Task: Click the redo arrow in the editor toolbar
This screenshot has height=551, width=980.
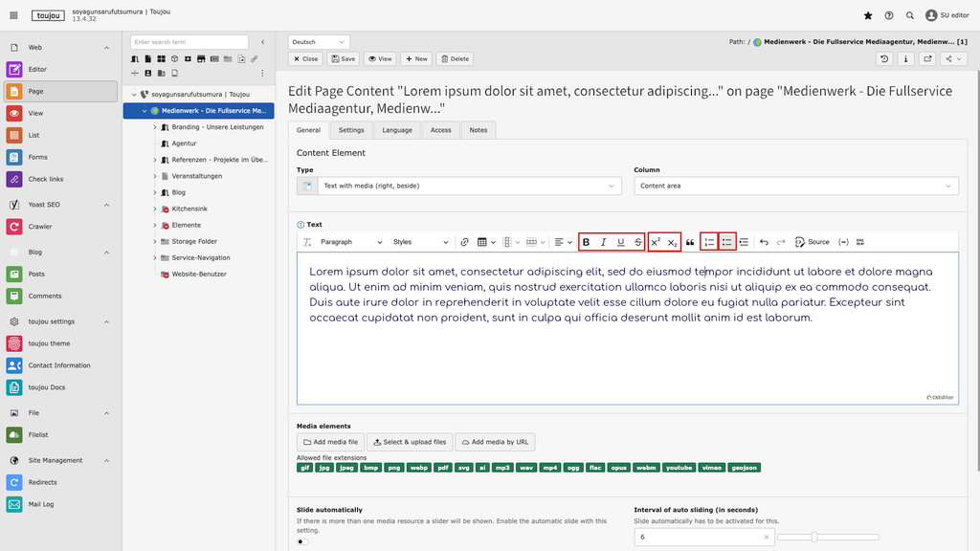Action: click(781, 242)
